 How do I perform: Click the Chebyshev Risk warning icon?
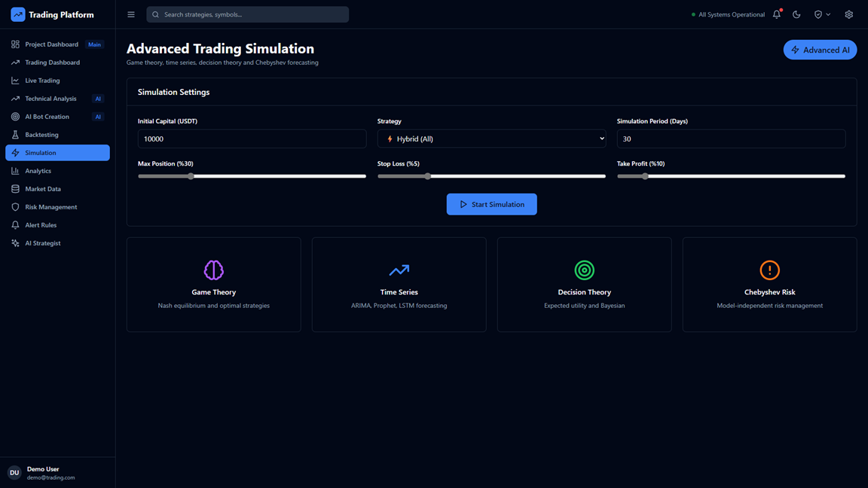pos(769,270)
